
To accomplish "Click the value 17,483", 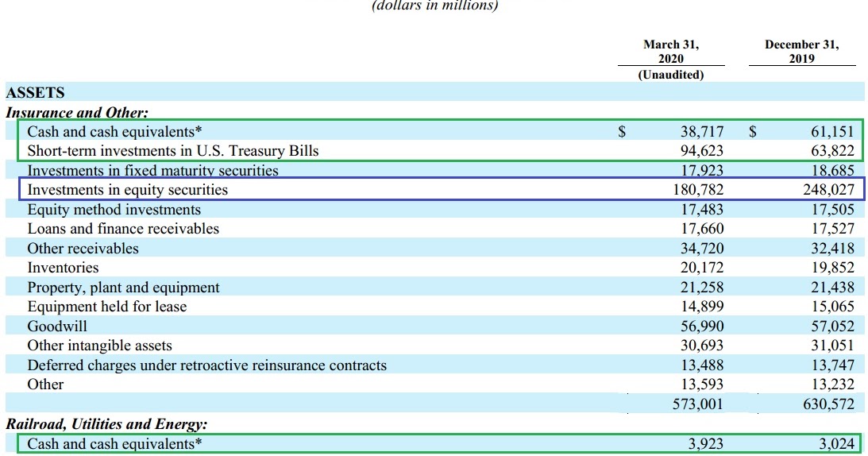I will point(702,210).
